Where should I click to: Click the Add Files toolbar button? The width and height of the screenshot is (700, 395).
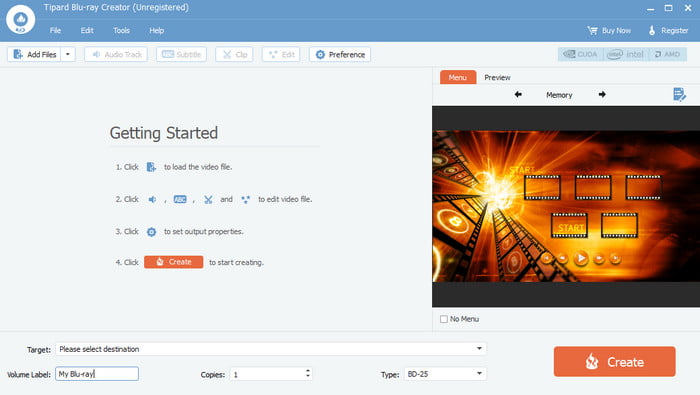point(34,54)
